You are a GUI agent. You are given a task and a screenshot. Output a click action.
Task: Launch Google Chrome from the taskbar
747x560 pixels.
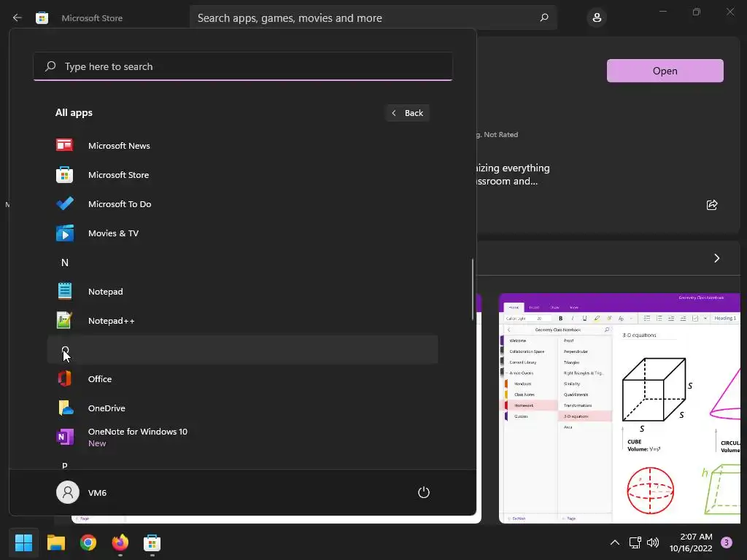point(88,542)
